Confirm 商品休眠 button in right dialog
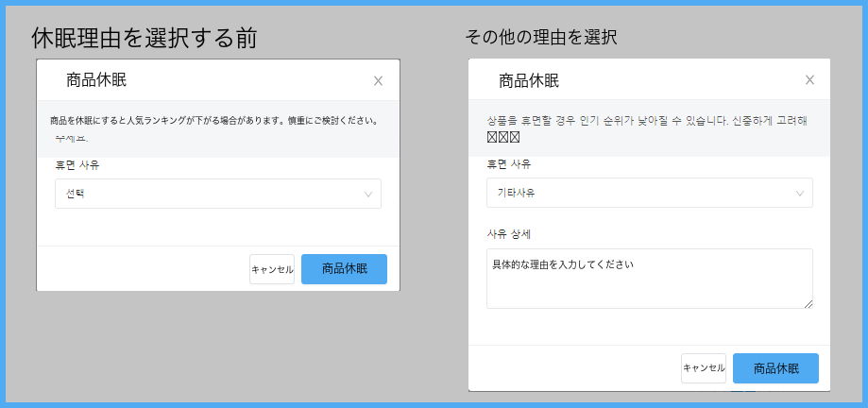Screen dimensions: 868x408 pos(775,368)
